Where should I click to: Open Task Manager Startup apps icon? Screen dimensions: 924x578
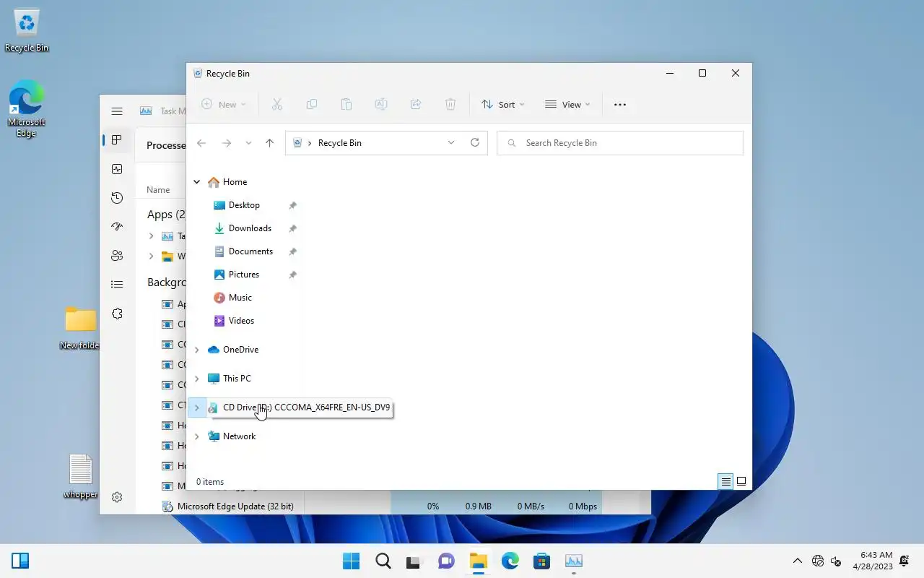pyautogui.click(x=117, y=227)
